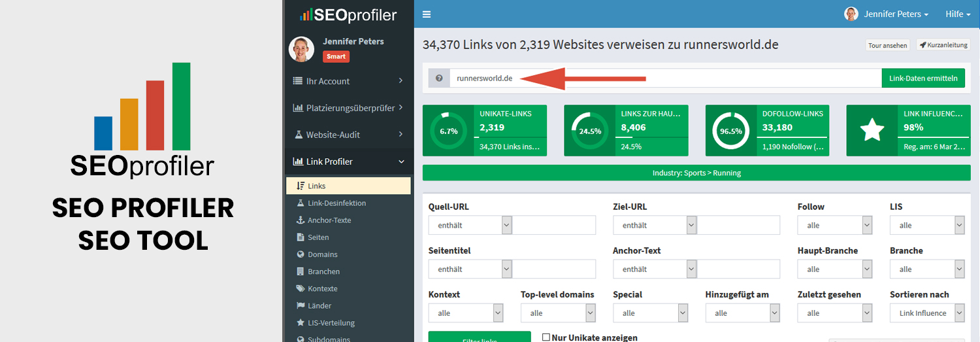Screen dimensions: 980x342
Task: Open the Kontext dropdown
Action: click(465, 313)
